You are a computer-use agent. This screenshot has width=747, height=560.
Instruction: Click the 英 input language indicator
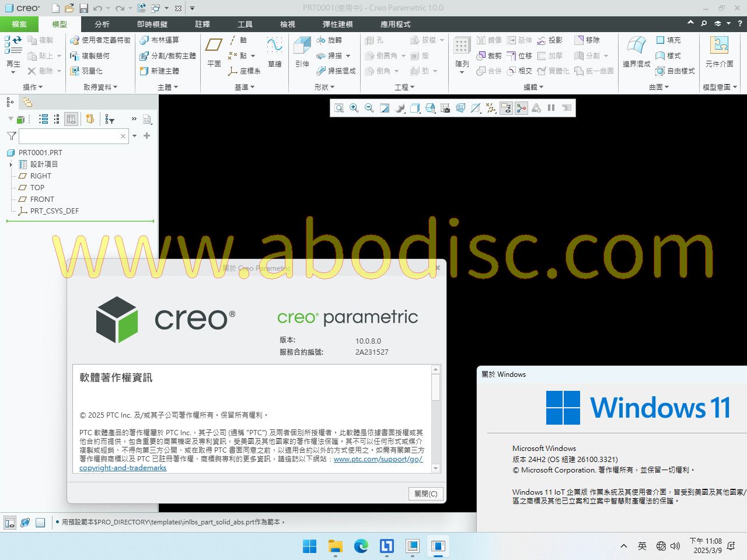[x=642, y=547]
